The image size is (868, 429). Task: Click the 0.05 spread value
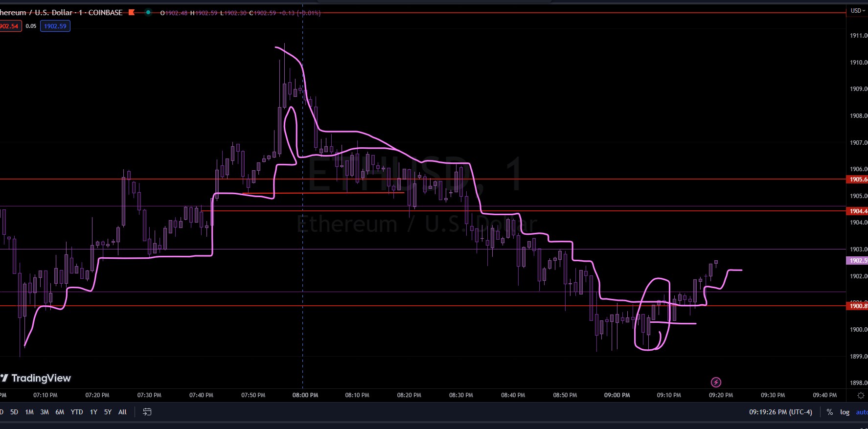coord(31,26)
